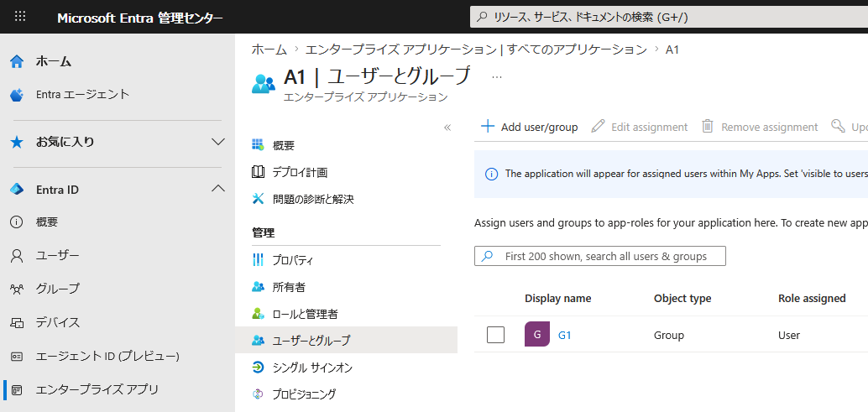
Task: Click the info icon next to sidebar 概要
Action: (x=17, y=222)
